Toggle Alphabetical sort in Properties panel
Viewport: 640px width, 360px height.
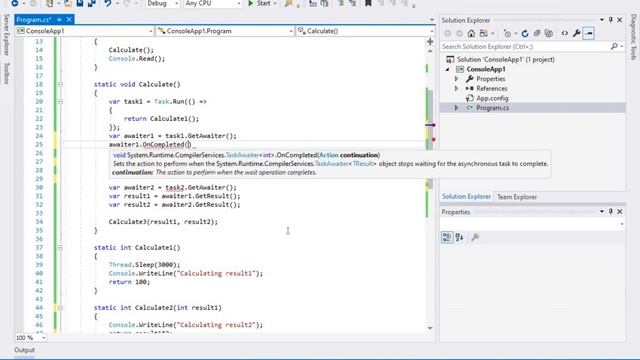pyautogui.click(x=460, y=238)
